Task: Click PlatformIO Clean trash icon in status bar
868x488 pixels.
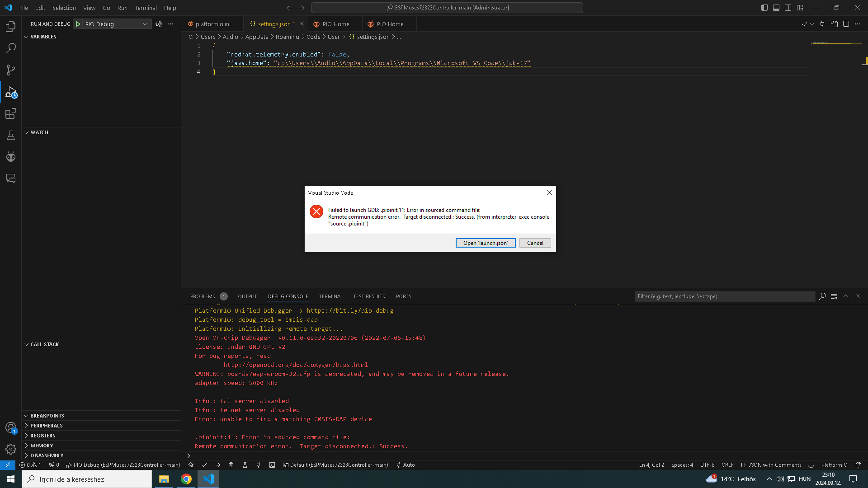Action: coord(231,465)
